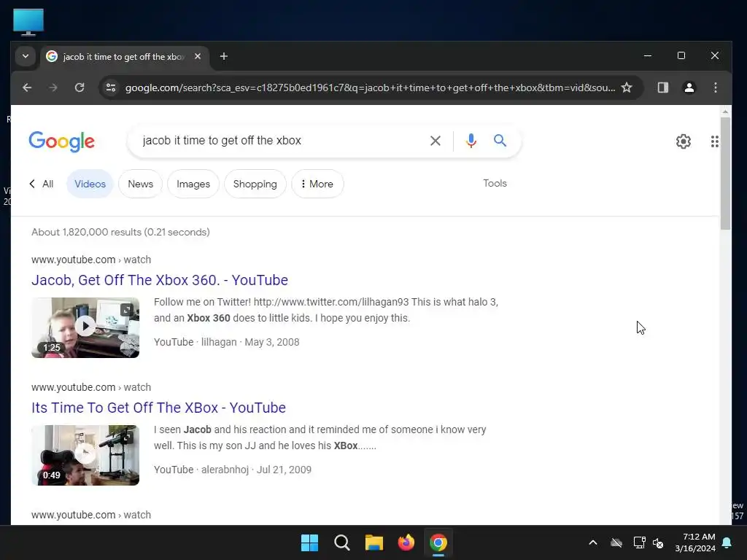
Task: Click the muted volume tray icon
Action: pos(658,542)
